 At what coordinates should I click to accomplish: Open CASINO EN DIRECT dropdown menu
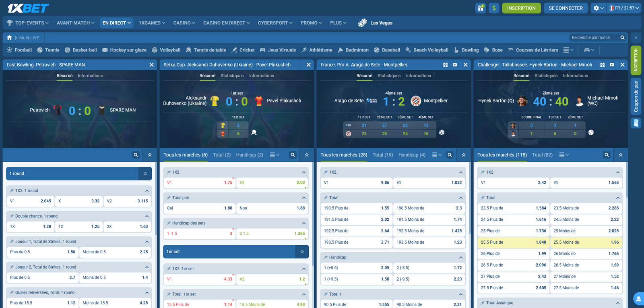click(227, 23)
